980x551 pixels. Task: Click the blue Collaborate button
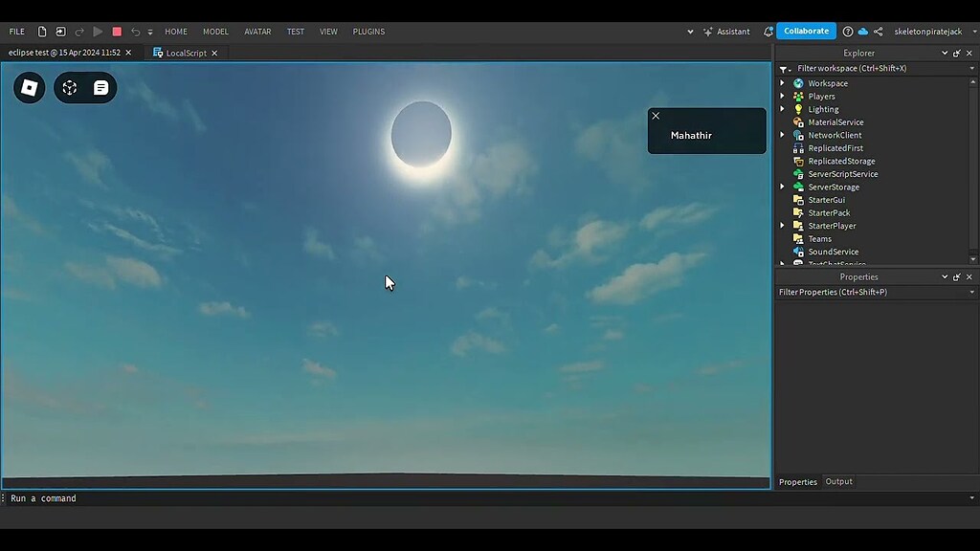806,31
